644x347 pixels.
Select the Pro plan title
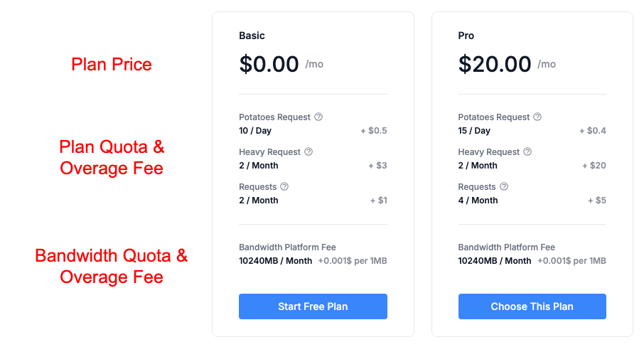[x=466, y=36]
